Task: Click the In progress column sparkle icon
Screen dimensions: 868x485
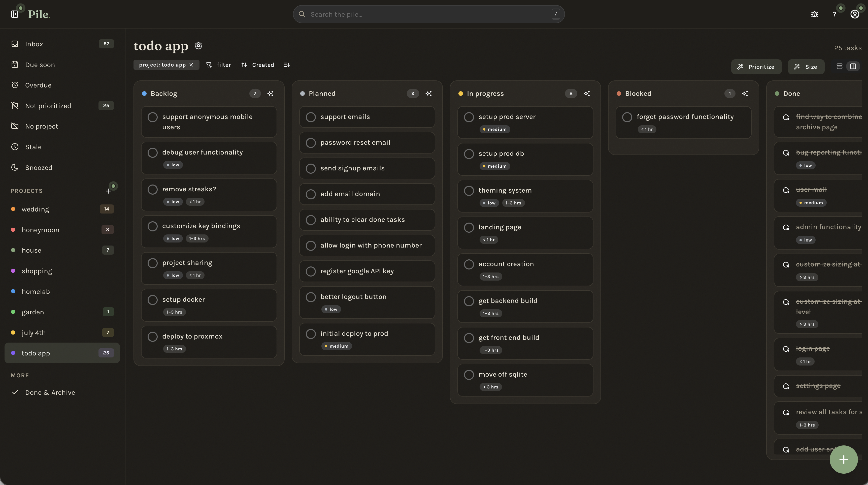Action: (587, 94)
